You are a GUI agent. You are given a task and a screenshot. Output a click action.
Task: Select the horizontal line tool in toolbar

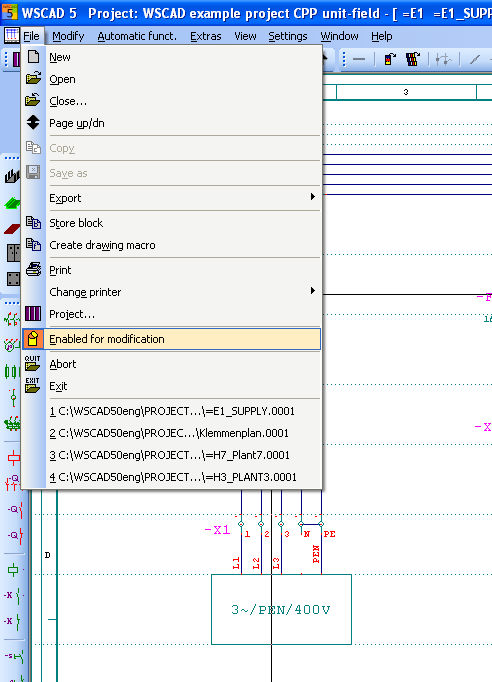(359, 59)
